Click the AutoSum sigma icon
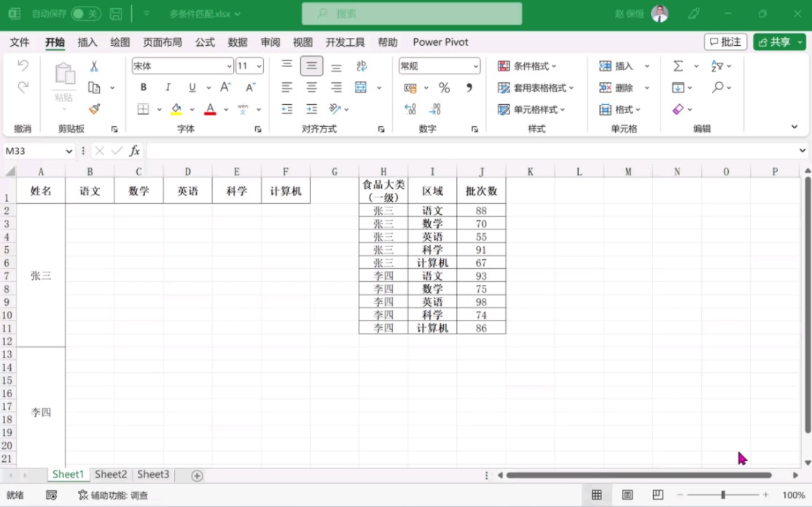This screenshot has height=507, width=812. click(678, 66)
